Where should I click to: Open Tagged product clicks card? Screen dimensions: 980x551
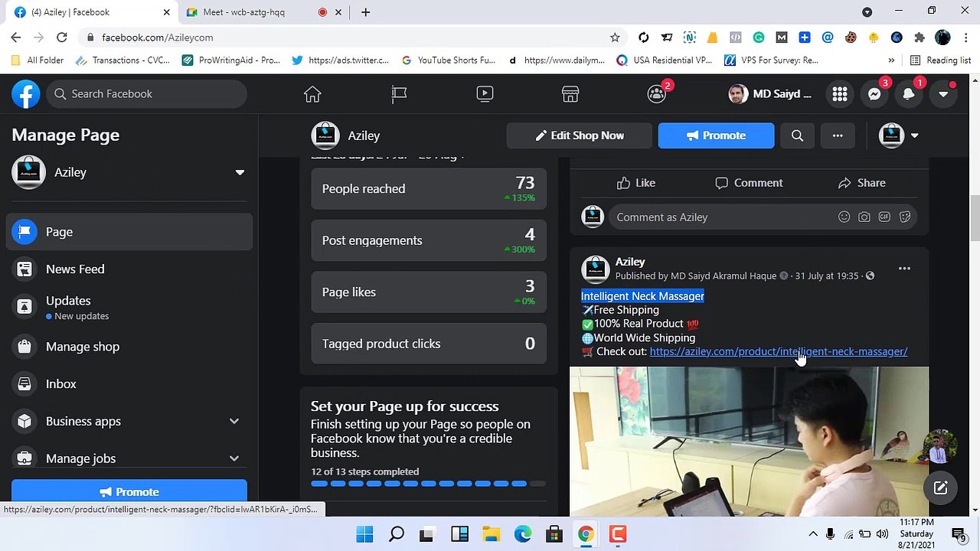429,344
